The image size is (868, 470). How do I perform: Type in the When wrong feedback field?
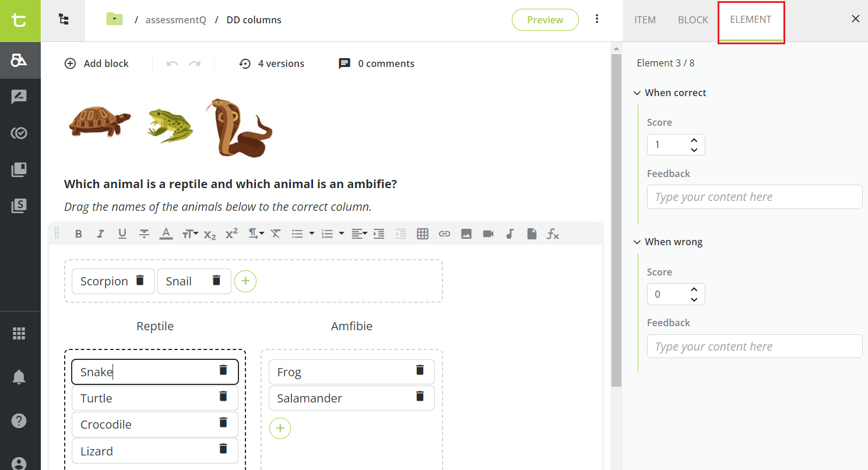click(x=754, y=346)
